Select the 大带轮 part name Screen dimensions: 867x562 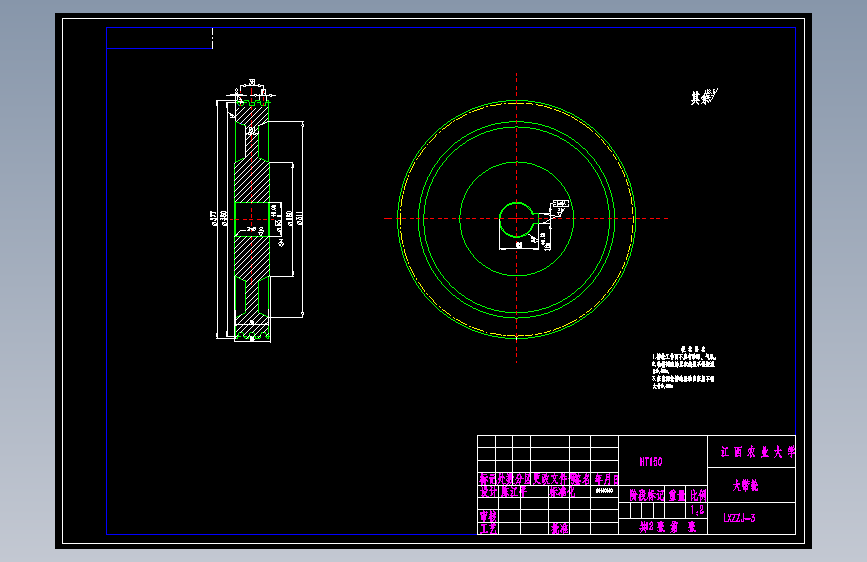coord(746,486)
